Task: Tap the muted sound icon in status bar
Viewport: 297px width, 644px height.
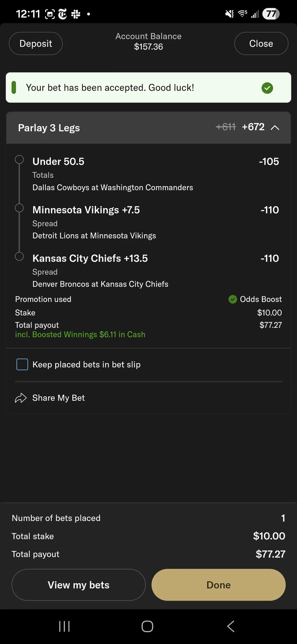Action: (x=229, y=14)
